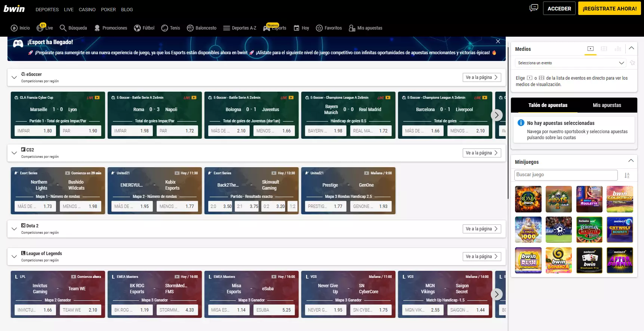Open DEPORTES top menu
644x331 pixels.
(x=47, y=9)
